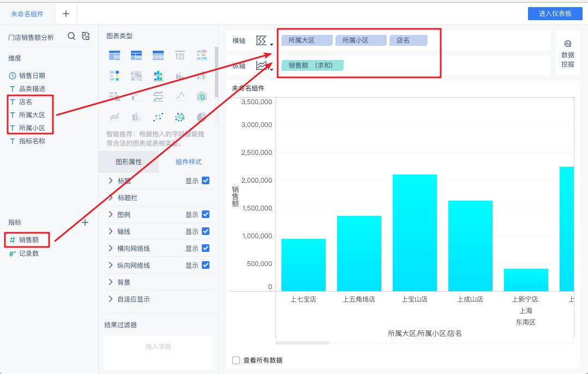Click the search icon beside 门店销售额分析

point(71,36)
